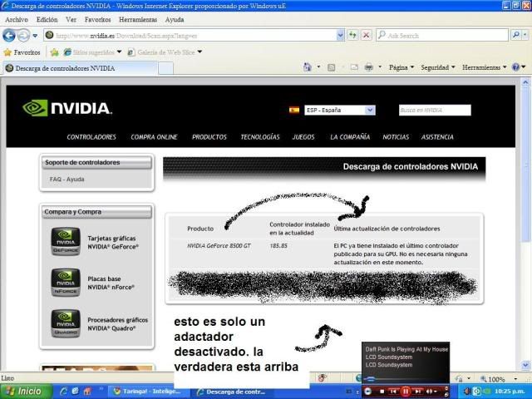Click the NVIDIA logo
The height and width of the screenshot is (399, 532).
(67, 108)
